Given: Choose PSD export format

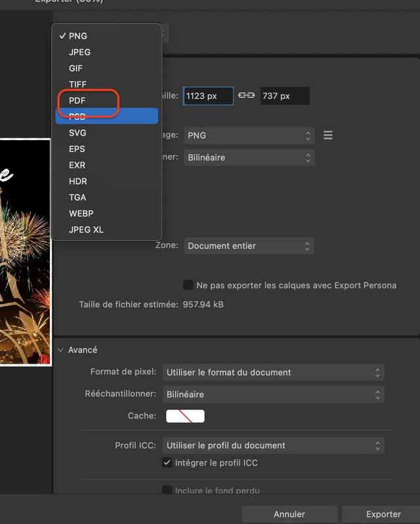Looking at the screenshot, I should coord(107,116).
